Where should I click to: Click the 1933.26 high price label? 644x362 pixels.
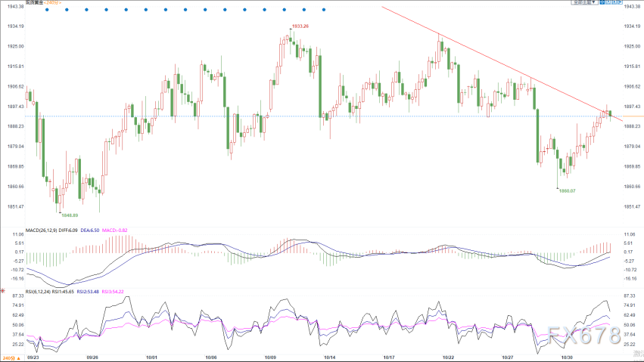pyautogui.click(x=300, y=26)
